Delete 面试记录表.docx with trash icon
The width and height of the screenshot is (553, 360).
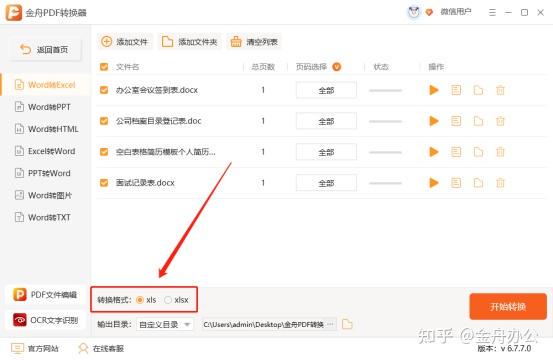click(500, 183)
